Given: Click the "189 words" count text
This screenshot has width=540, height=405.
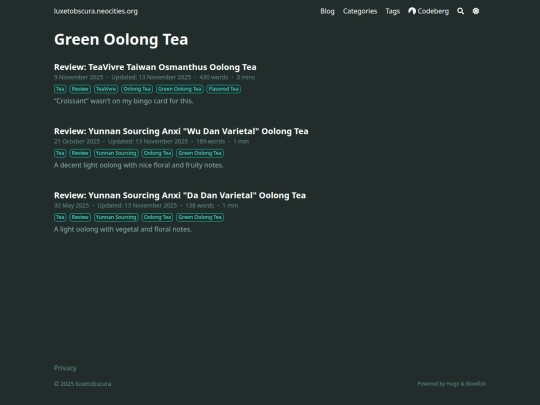Looking at the screenshot, I should [x=210, y=142].
